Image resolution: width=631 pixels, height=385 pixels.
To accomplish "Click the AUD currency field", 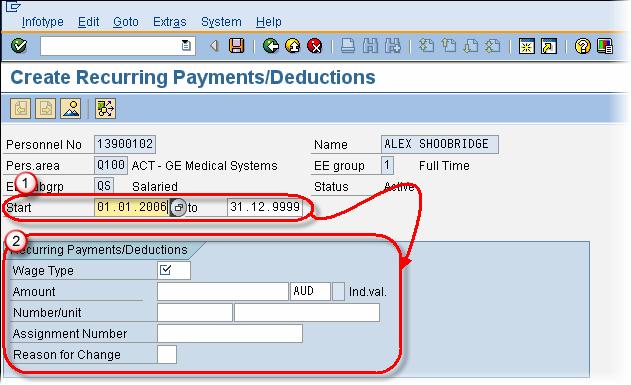I will click(310, 291).
